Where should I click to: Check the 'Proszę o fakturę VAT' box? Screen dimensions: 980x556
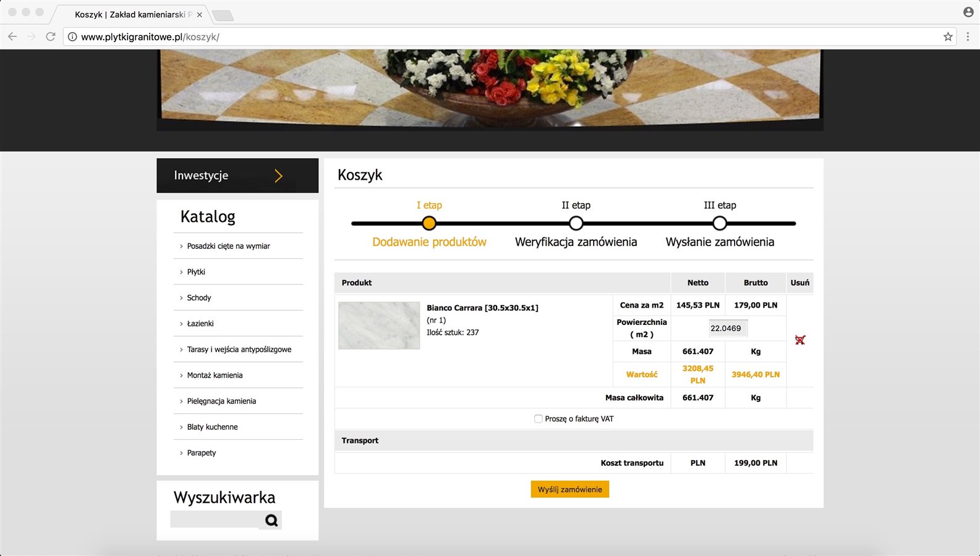coord(538,419)
